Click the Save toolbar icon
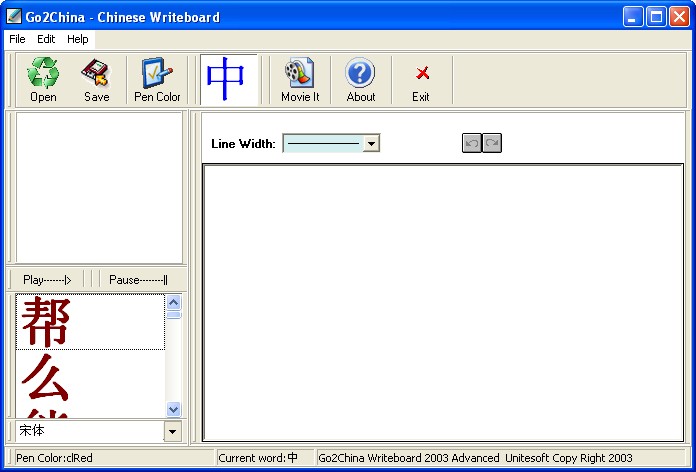Image resolution: width=696 pixels, height=472 pixels. click(x=96, y=73)
